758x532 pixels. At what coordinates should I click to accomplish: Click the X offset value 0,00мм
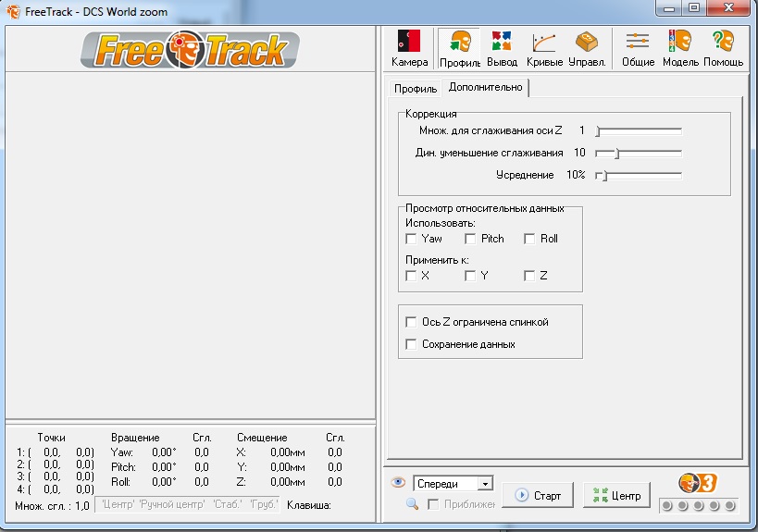(x=288, y=452)
